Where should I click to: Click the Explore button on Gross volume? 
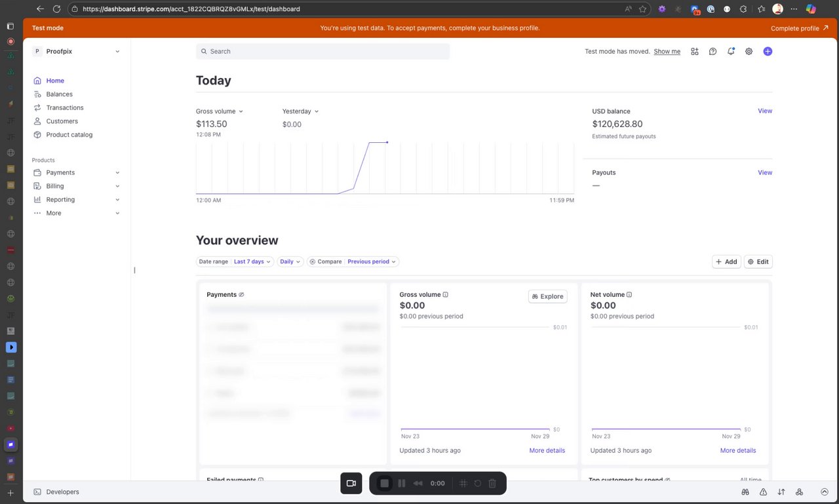547,296
